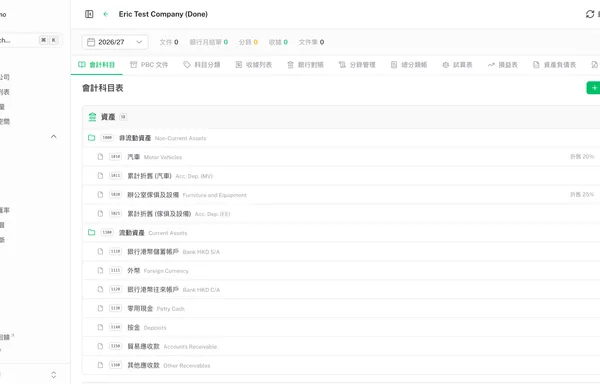The height and width of the screenshot is (384, 600).
Task: Open the 銀行對賬 tab
Action: tap(305, 65)
